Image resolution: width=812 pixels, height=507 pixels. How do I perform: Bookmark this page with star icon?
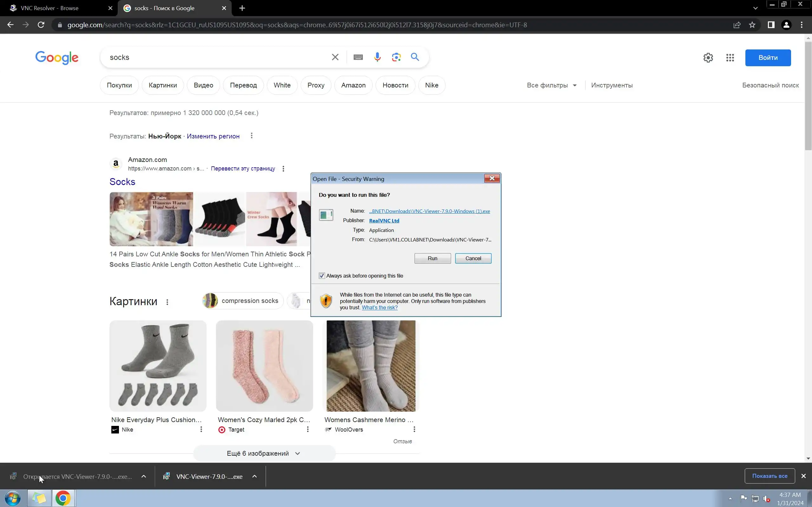[752, 25]
